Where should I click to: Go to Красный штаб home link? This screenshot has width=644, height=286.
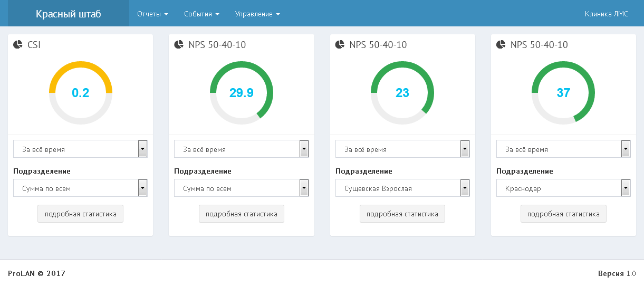[x=68, y=14]
